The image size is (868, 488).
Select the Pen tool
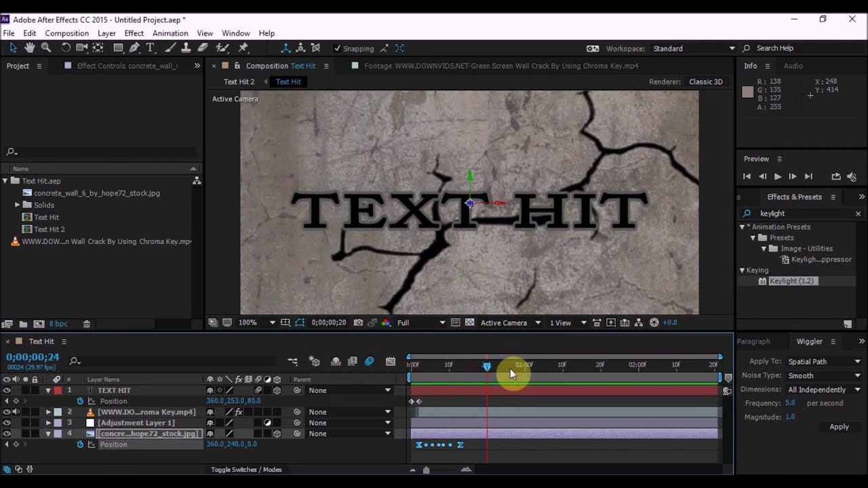[x=134, y=47]
